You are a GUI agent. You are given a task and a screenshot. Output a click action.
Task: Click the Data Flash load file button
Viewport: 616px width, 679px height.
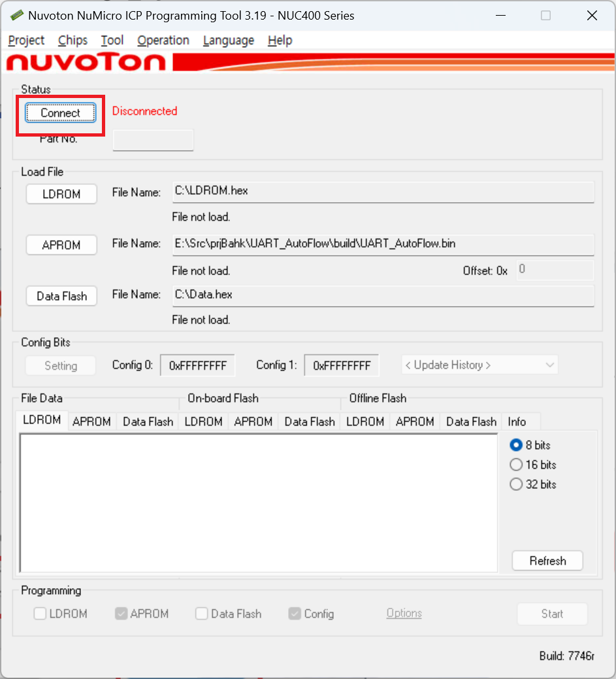tap(61, 296)
